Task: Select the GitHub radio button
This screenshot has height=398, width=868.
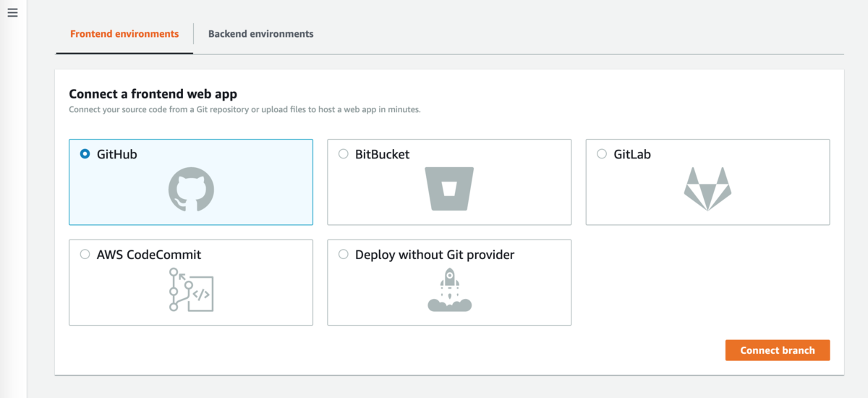Action: click(85, 154)
